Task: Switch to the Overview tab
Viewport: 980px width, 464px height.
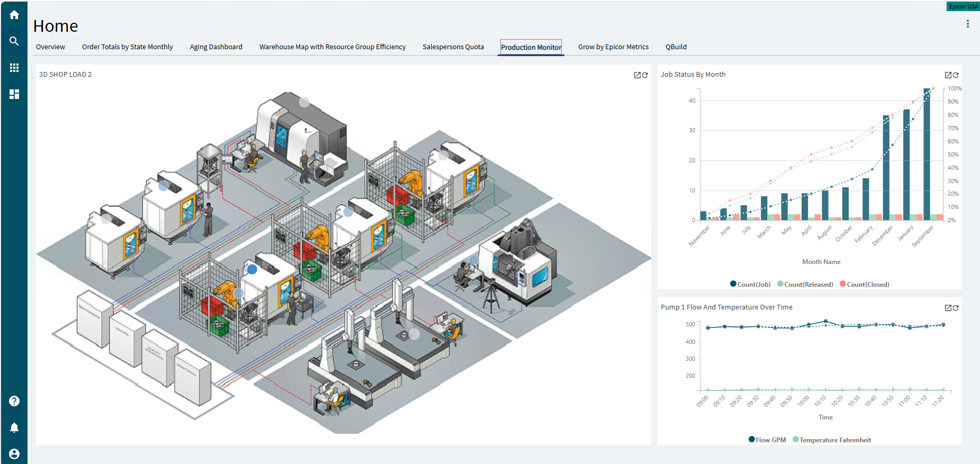Action: pyautogui.click(x=50, y=47)
